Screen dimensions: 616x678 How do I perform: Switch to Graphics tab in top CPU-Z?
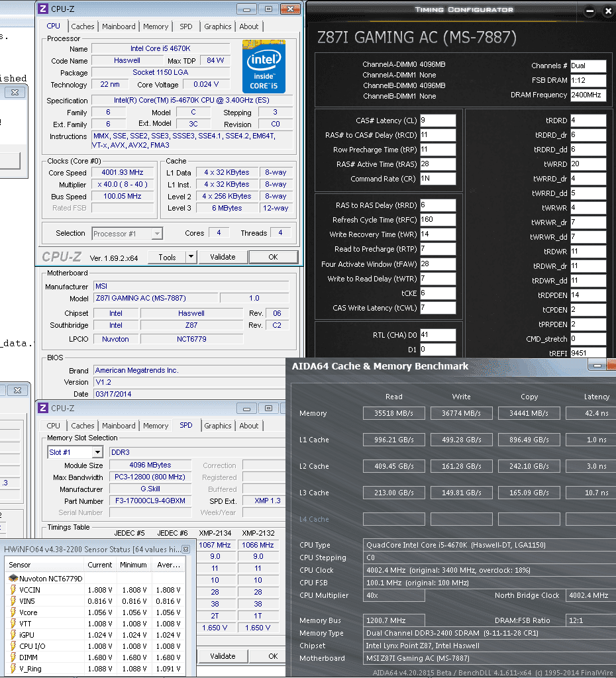[x=218, y=26]
